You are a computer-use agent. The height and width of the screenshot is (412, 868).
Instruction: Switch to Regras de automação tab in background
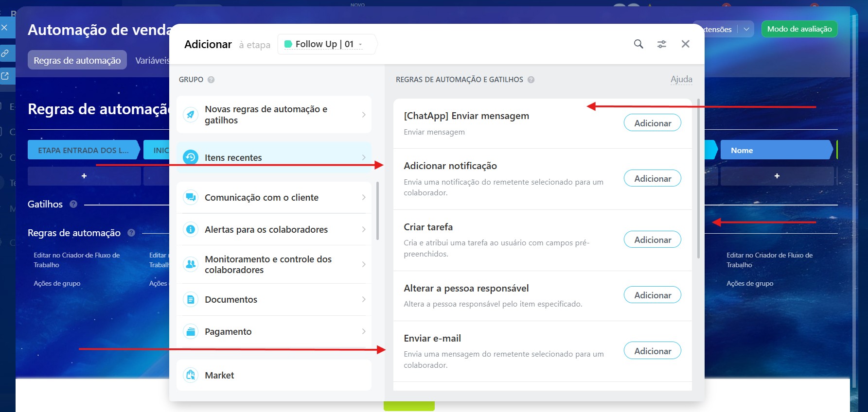coord(77,60)
